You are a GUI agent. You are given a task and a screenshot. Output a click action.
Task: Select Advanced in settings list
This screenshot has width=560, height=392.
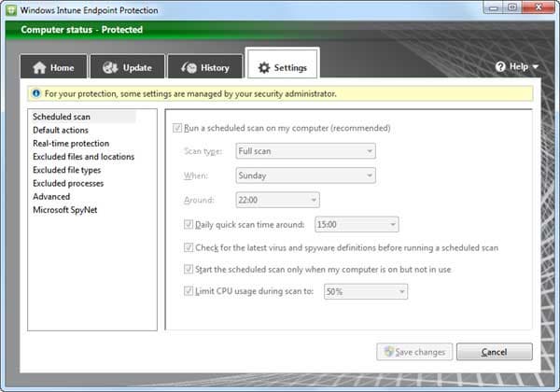coord(51,196)
